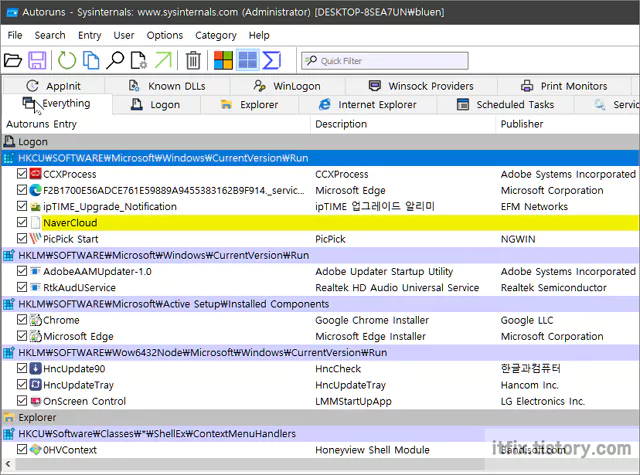Click the RtkAudUService entry icon
The image size is (640, 475).
[36, 287]
